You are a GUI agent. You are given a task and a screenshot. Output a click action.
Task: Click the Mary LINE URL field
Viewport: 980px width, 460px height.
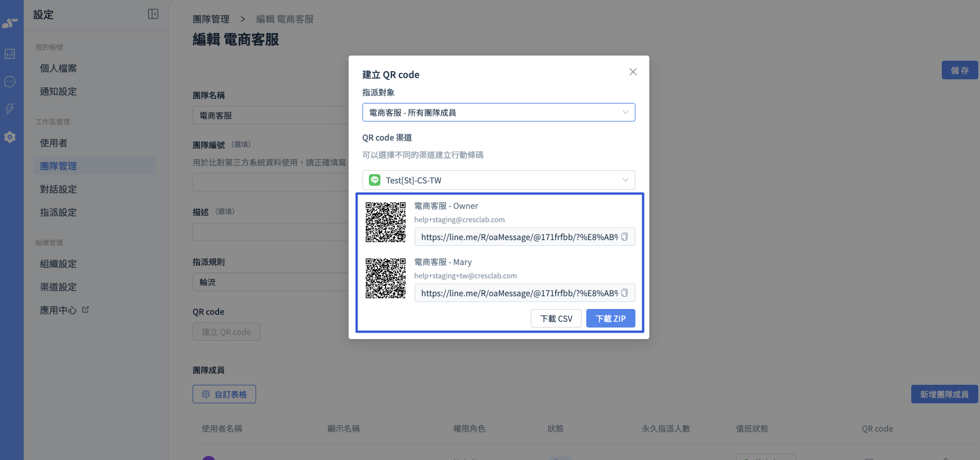click(524, 293)
